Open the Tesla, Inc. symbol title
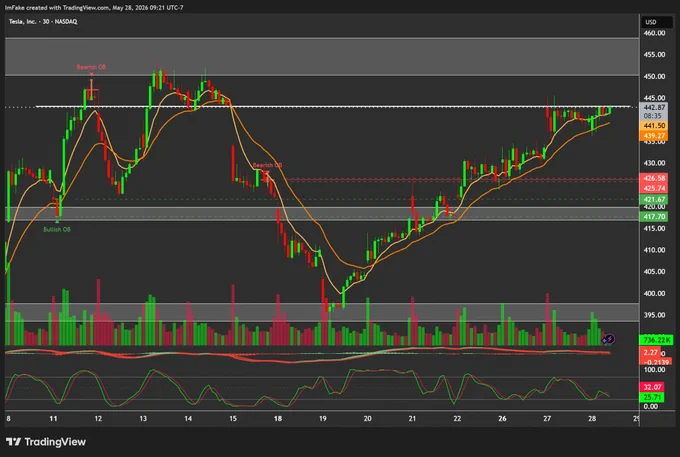Screen dimensions: 680x457 (x=43, y=21)
